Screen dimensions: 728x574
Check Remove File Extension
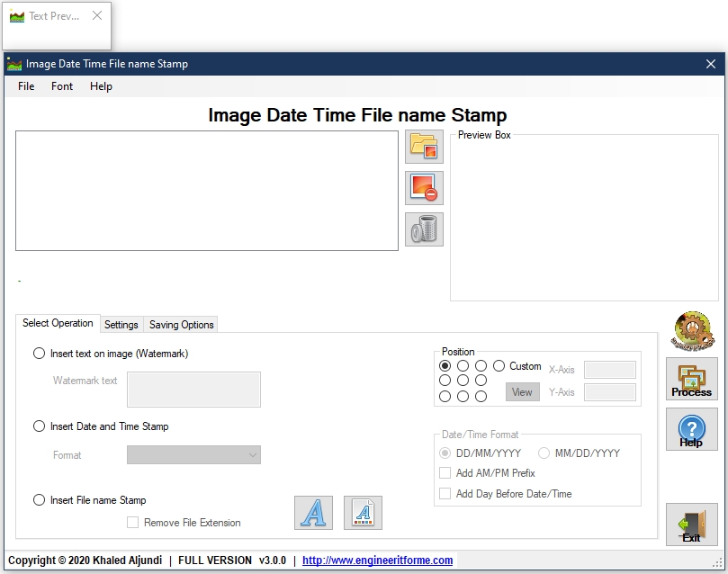131,522
